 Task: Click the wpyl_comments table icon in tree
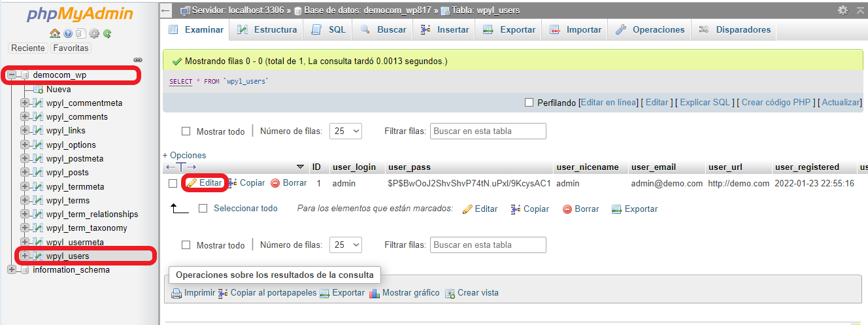(x=37, y=117)
